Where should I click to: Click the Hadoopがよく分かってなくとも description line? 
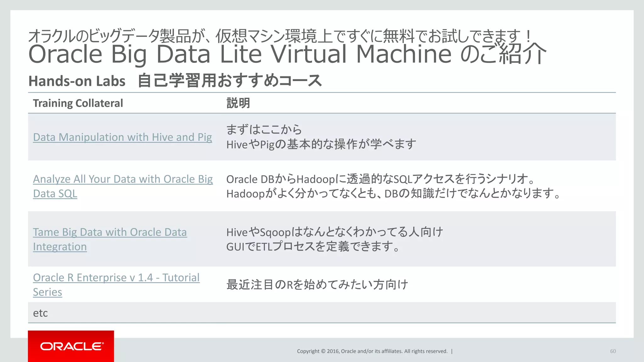pyautogui.click(x=393, y=194)
